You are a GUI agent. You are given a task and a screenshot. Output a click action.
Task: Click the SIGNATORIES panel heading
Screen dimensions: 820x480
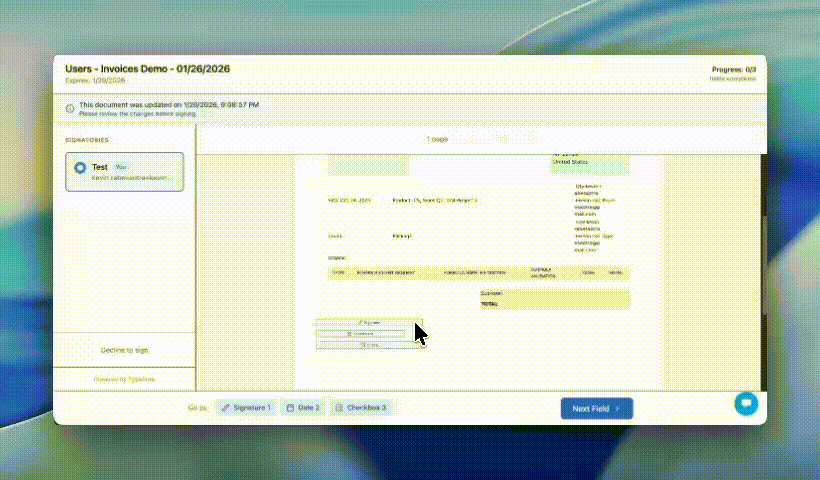(x=87, y=140)
